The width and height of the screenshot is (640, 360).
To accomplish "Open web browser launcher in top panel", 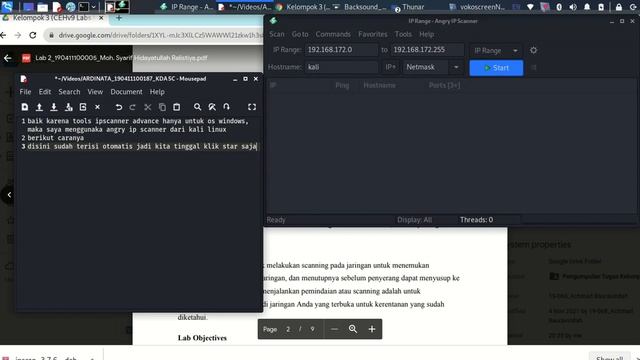I will 71,7.
